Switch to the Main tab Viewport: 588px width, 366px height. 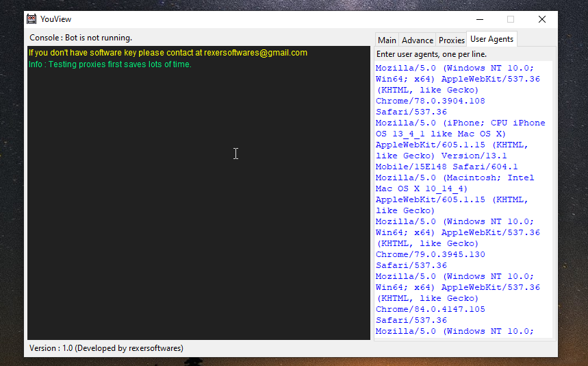(x=387, y=40)
